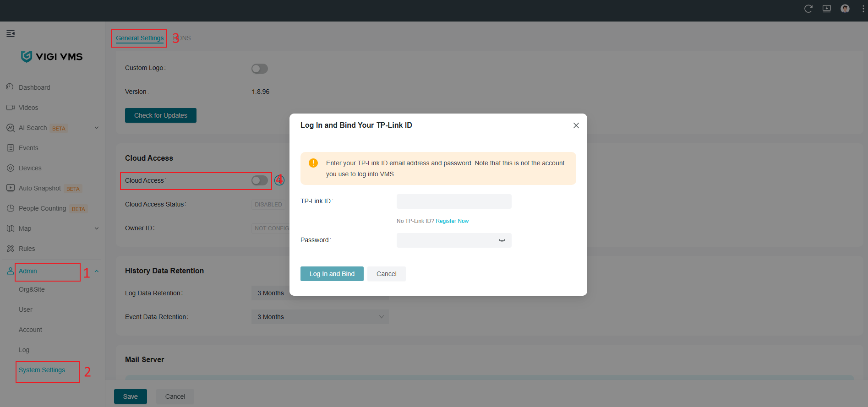Click the orange warning icon in dialog

(x=313, y=163)
